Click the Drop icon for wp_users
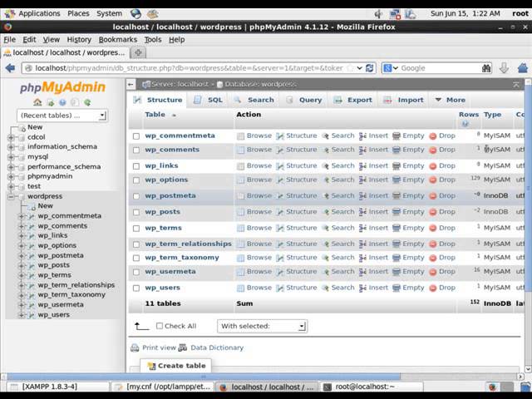Viewport: 532px width, 399px height. (x=432, y=288)
